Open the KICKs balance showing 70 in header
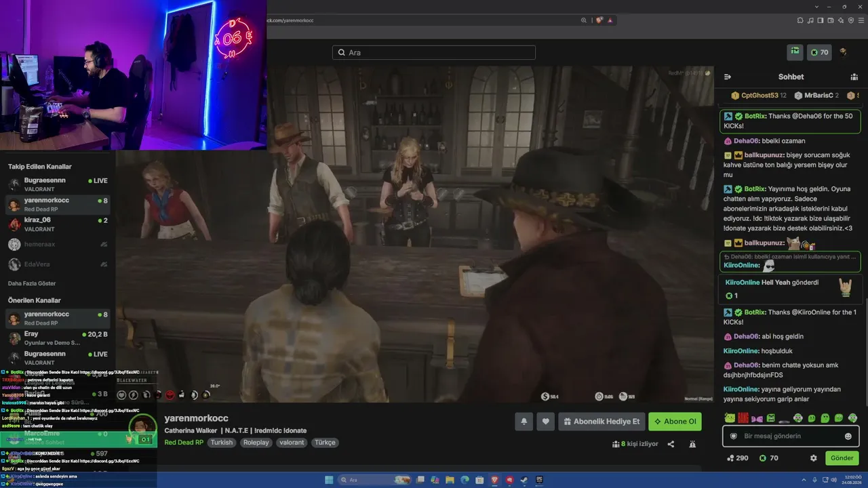Image resolution: width=868 pixels, height=488 pixels. point(819,52)
